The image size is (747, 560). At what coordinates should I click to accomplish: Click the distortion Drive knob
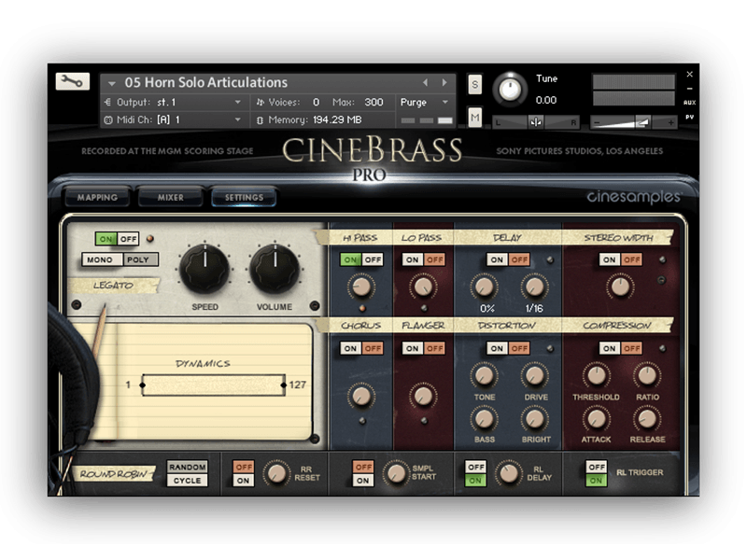click(x=534, y=375)
